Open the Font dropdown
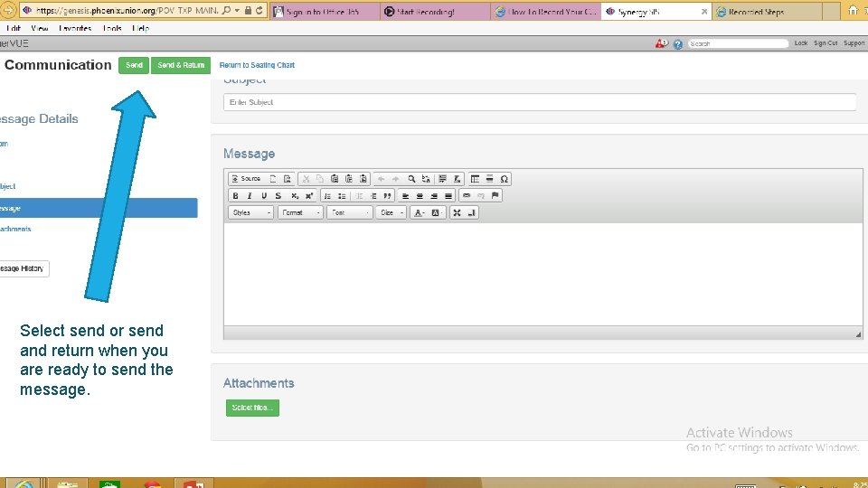 click(349, 212)
